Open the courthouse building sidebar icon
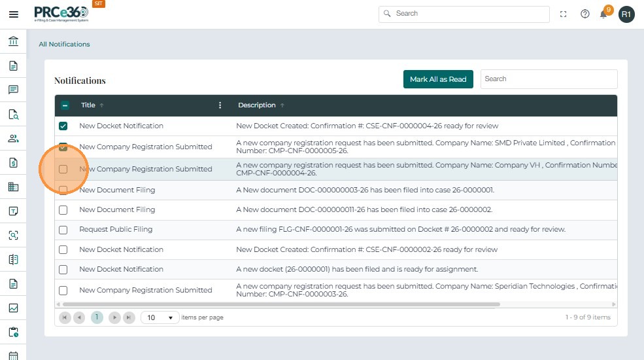 click(x=13, y=42)
